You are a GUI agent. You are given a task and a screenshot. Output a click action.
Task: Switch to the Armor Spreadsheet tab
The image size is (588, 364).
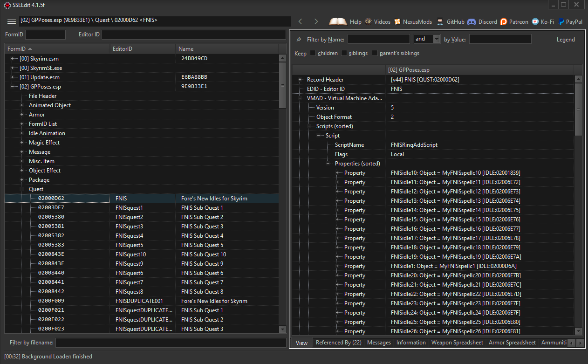[x=512, y=343]
